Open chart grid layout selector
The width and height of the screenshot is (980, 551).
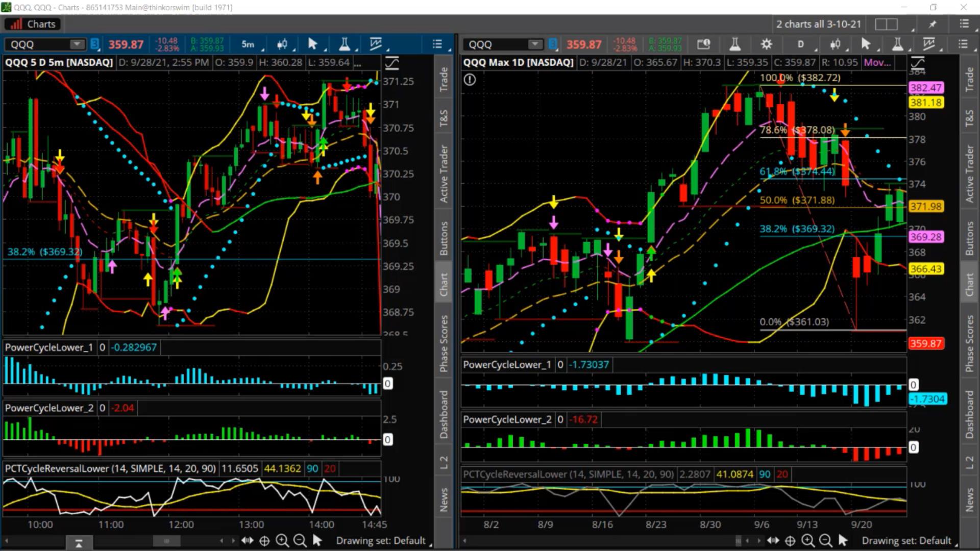click(887, 24)
